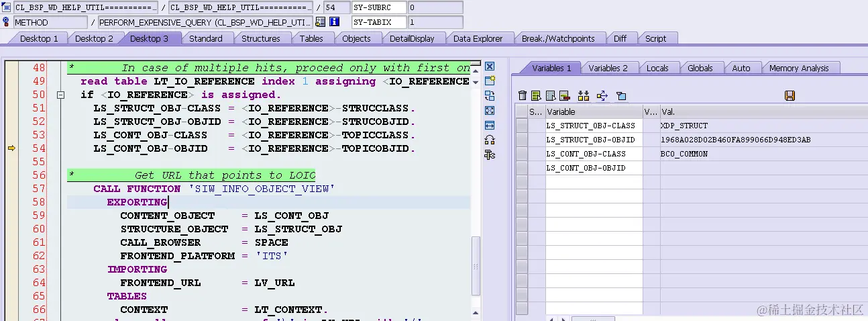868x321 pixels.
Task: Click the yellow current-line arrow at line 54
Action: (x=11, y=148)
